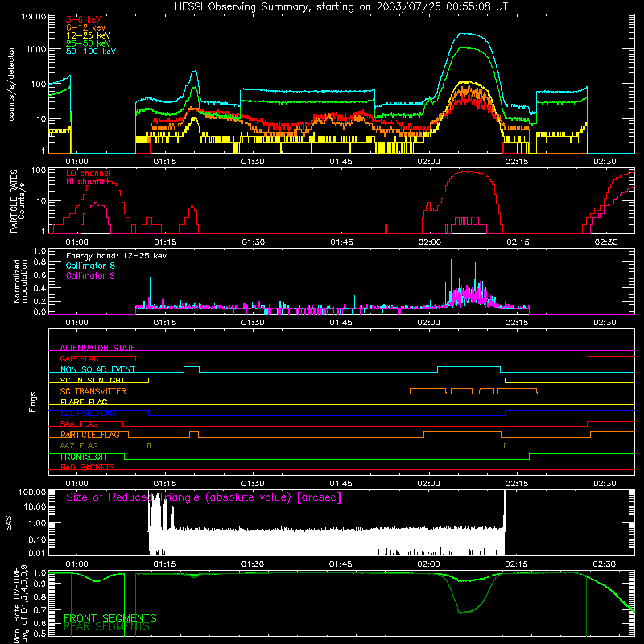This screenshot has height=644, width=644.
Task: Click the SC_TRANSMITTER flag label
Action: [x=93, y=391]
